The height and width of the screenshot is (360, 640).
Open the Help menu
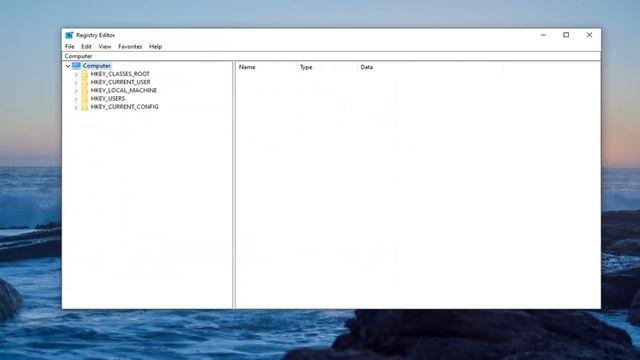point(156,47)
